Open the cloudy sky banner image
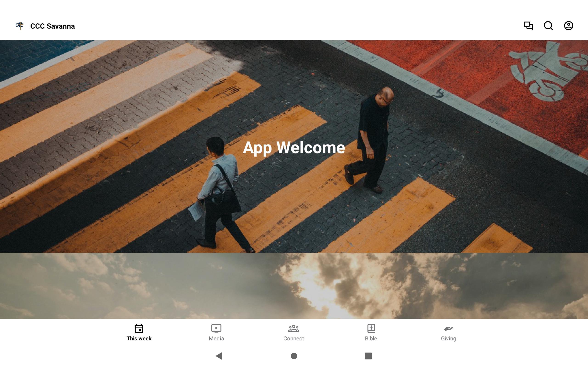 [294, 286]
